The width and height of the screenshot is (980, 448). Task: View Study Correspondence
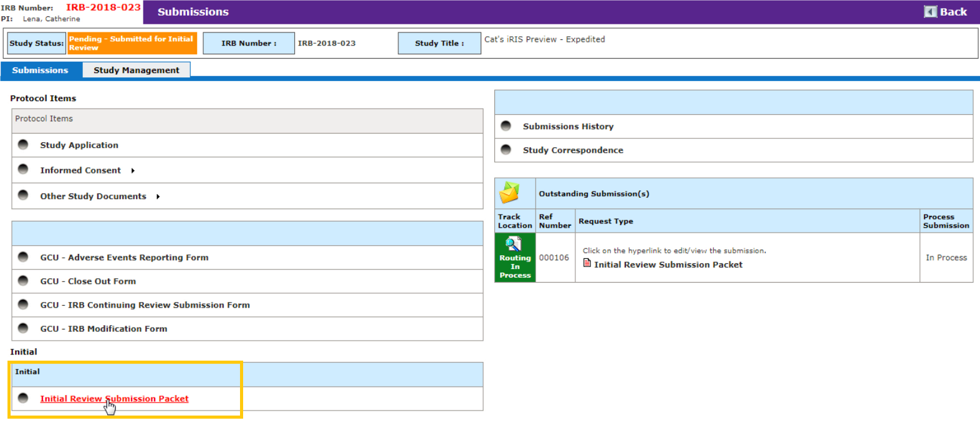pyautogui.click(x=573, y=150)
